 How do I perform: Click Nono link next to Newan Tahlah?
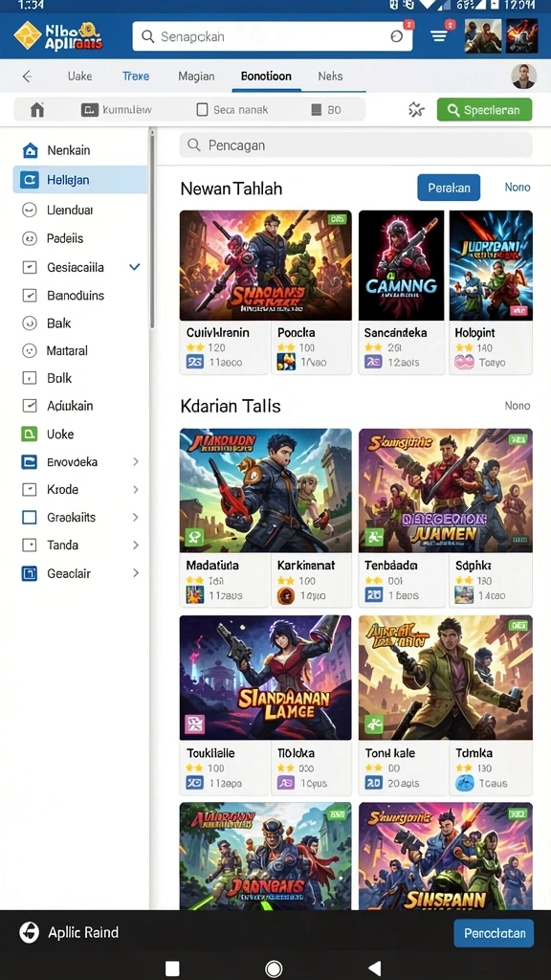pos(518,187)
